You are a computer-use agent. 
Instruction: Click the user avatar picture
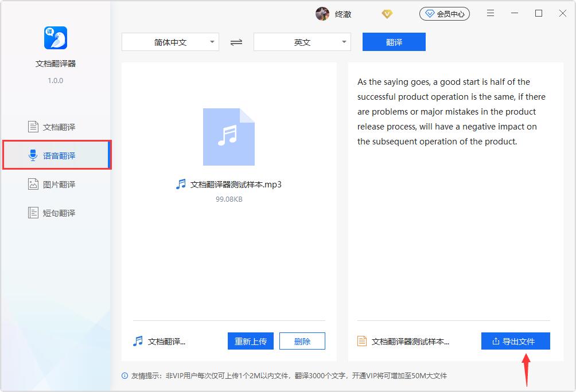[x=322, y=14]
